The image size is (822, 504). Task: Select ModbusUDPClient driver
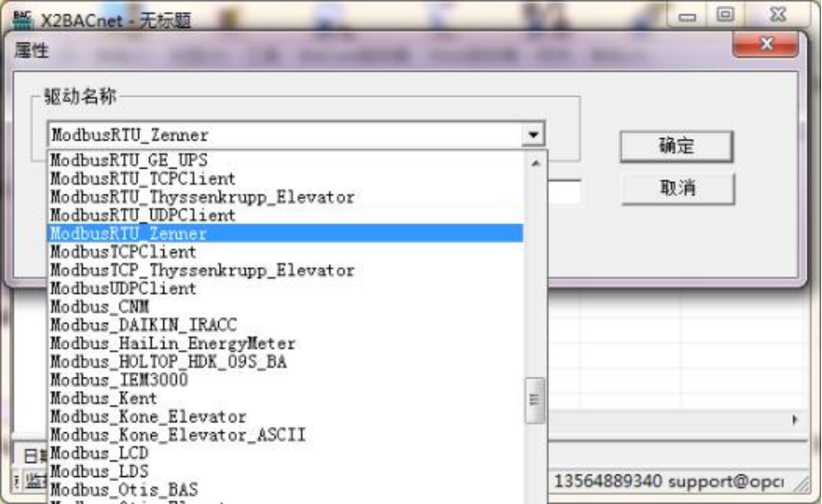(x=285, y=289)
